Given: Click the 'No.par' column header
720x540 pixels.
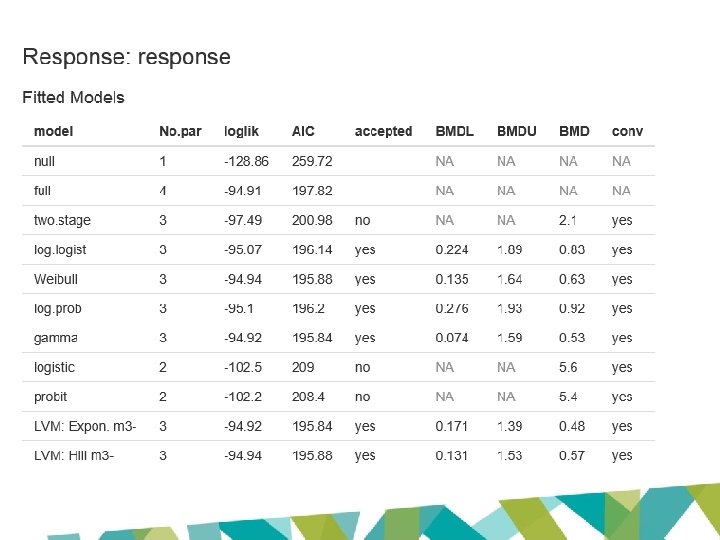Looking at the screenshot, I should click(x=180, y=131).
